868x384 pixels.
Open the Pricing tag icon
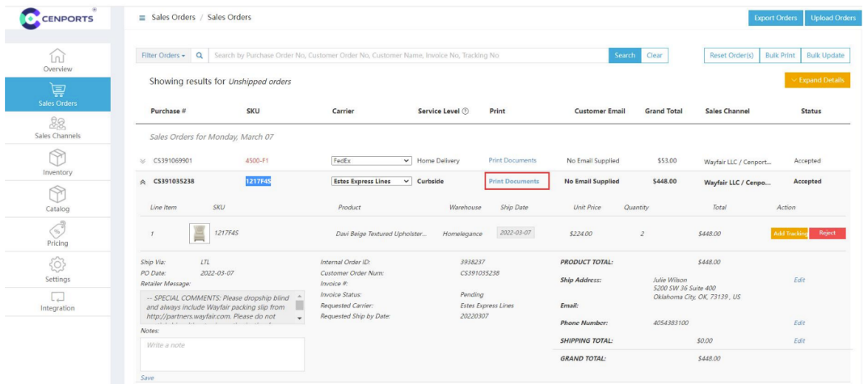click(57, 229)
